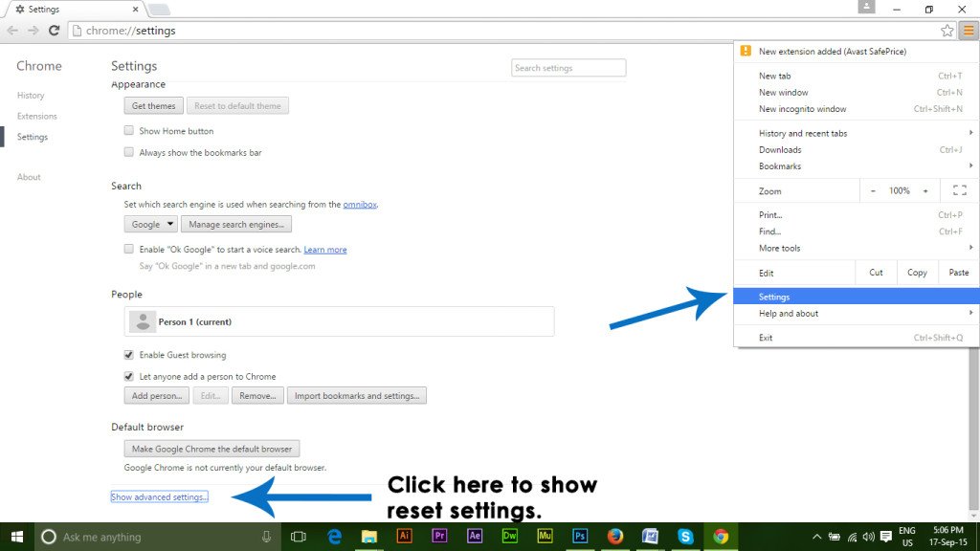Click Manage search engines button
Viewport: 980px width, 551px height.
tap(236, 224)
